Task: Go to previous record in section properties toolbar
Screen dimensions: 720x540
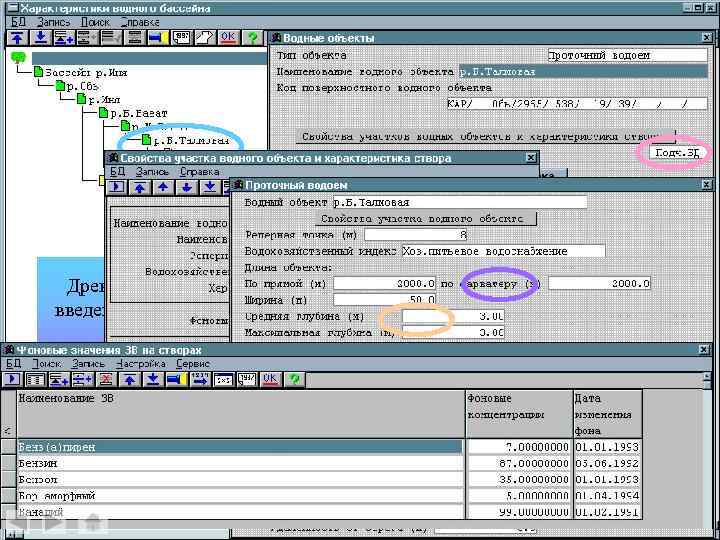Action: pos(163,187)
